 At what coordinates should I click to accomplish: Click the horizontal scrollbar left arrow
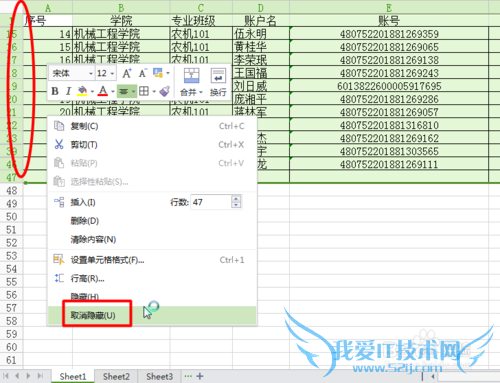(432, 377)
